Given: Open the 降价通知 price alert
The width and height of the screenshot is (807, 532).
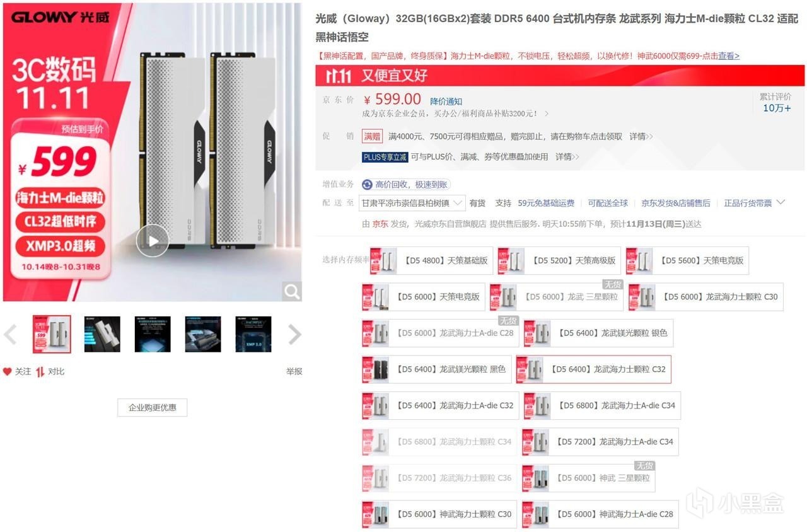Looking at the screenshot, I should [446, 101].
